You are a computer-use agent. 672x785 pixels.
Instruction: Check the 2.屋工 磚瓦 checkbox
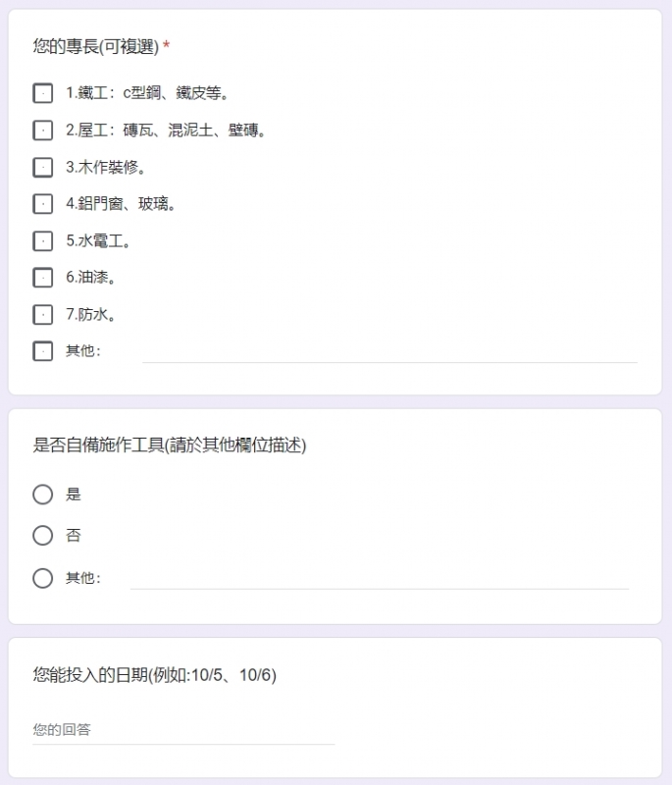42,131
